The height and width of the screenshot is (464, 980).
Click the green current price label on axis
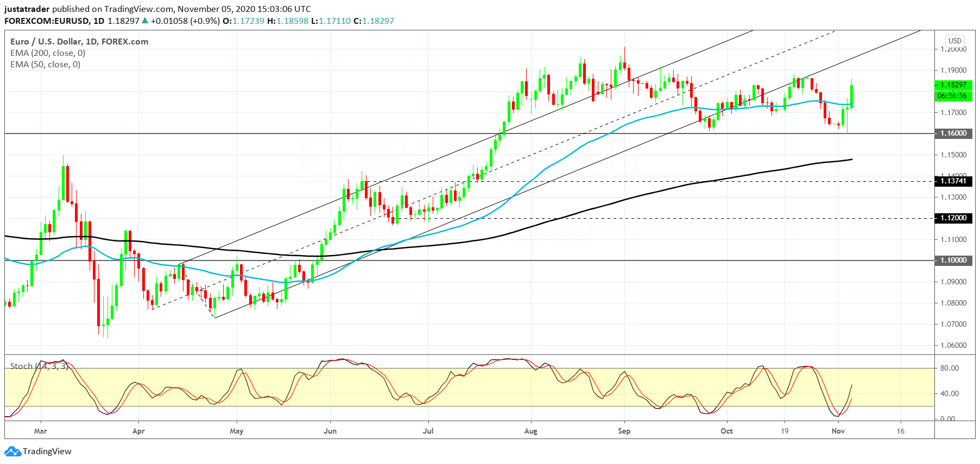point(953,85)
